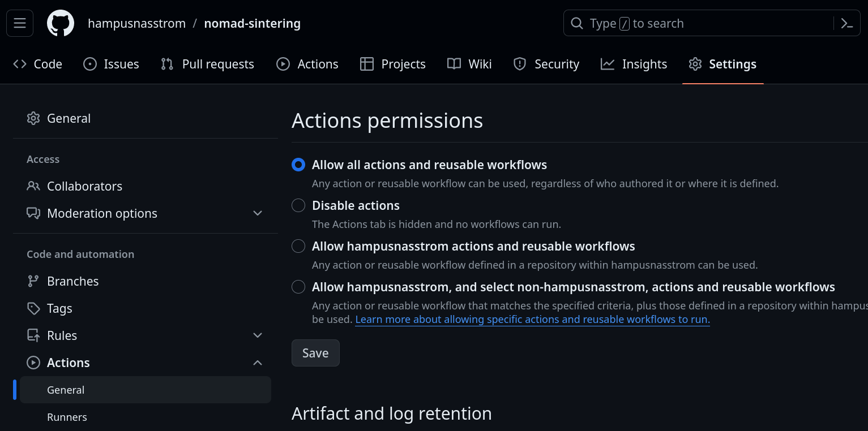
Task: Open the Insights tab
Action: (x=634, y=64)
